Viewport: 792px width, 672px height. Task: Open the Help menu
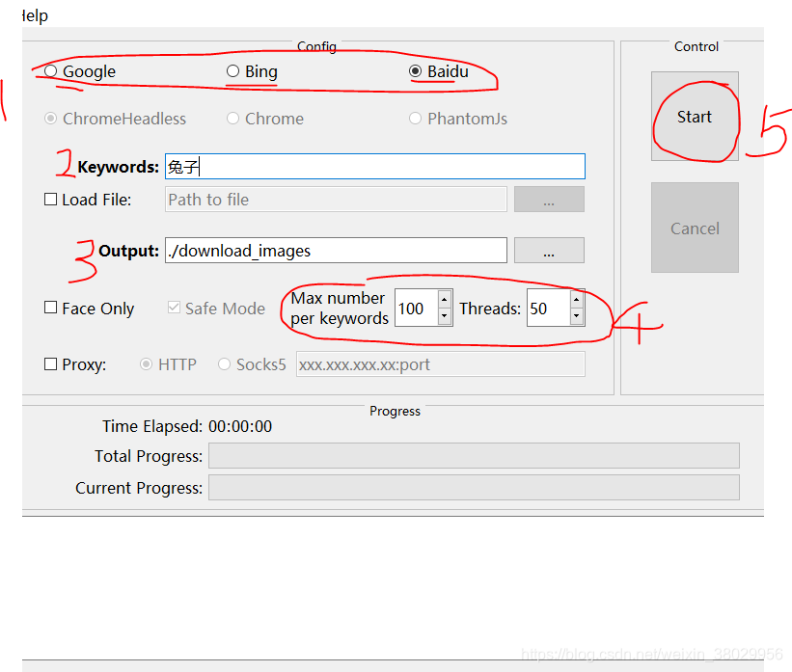36,15
